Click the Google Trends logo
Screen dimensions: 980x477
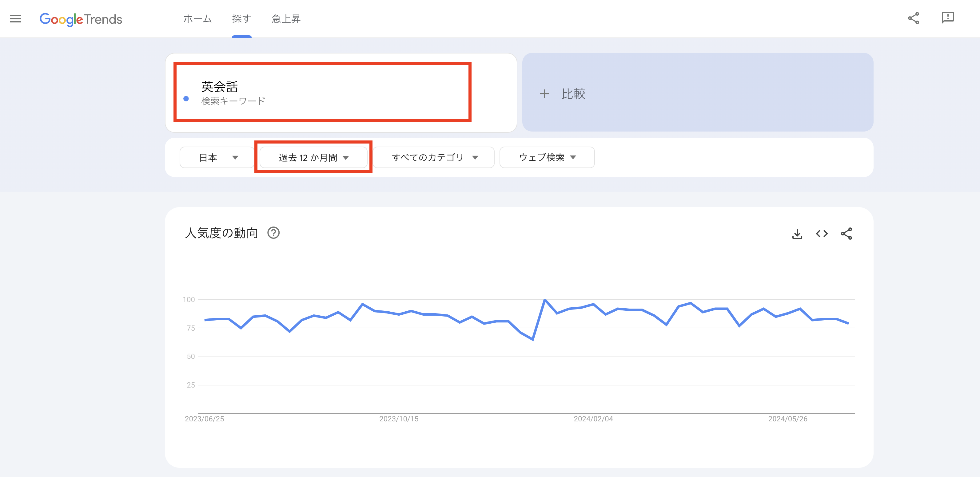(x=81, y=19)
